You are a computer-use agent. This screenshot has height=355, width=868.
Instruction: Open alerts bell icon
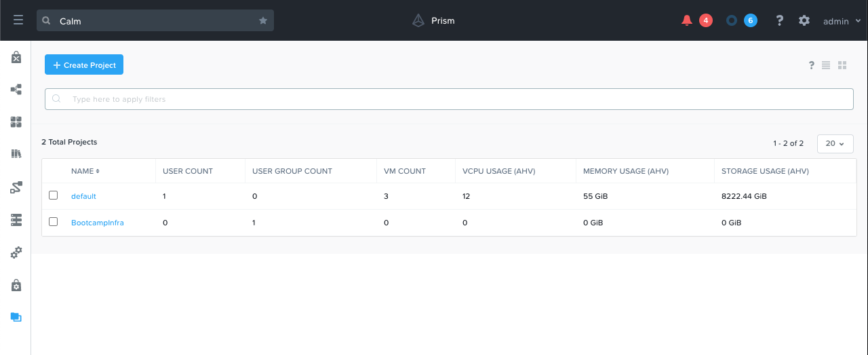[687, 20]
